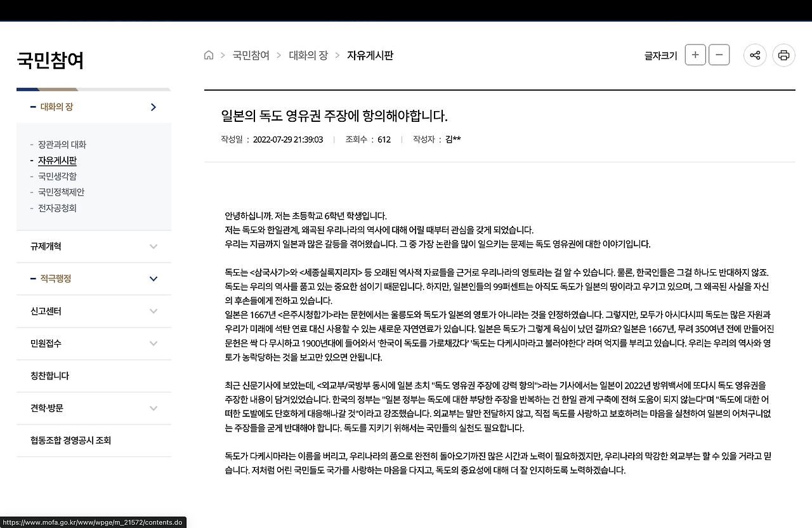Viewport: 812px width, 528px height.
Task: Click 국민참여 breadcrumb link
Action: click(251, 55)
